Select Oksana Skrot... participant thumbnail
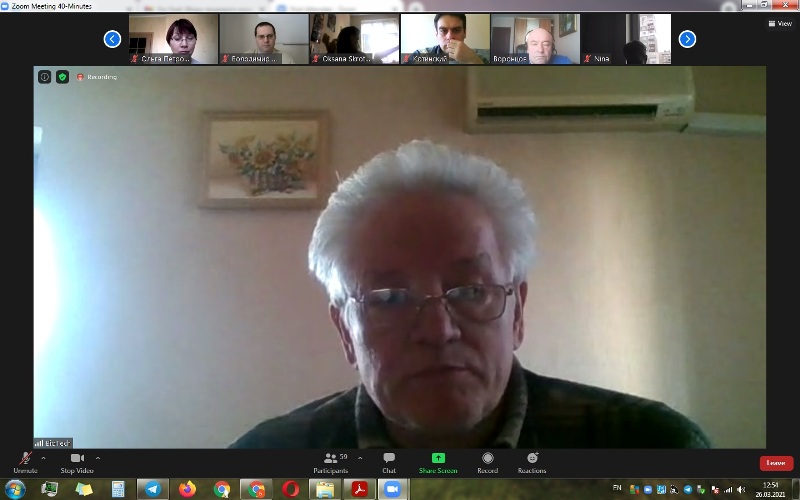 point(355,39)
